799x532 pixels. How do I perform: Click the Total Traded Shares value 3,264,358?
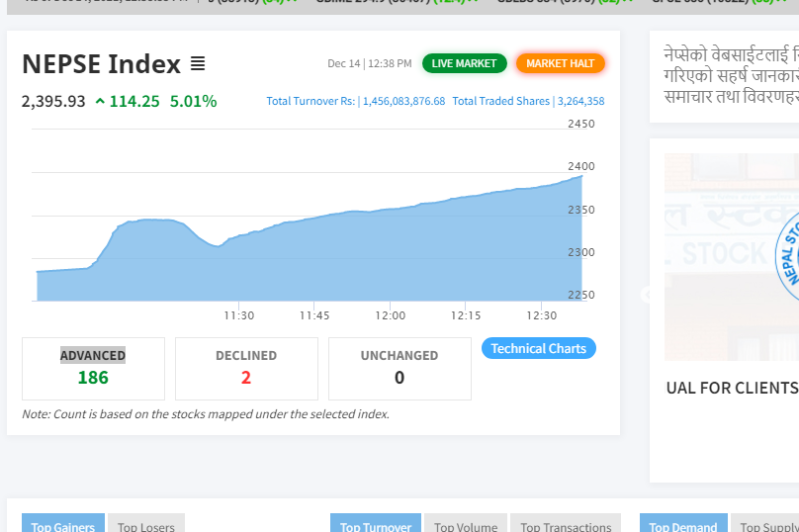click(580, 101)
